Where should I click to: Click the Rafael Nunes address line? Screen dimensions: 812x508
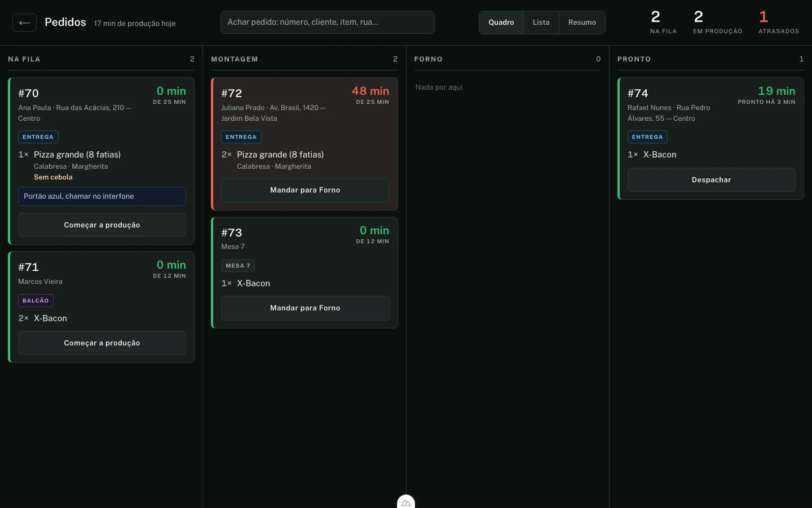669,113
